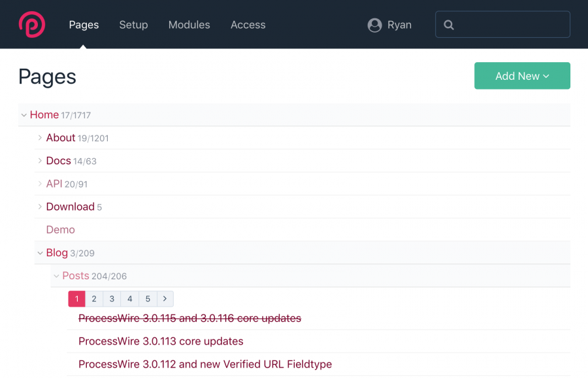Select the About page link
Viewport: 588px width, 378px height.
(x=61, y=138)
